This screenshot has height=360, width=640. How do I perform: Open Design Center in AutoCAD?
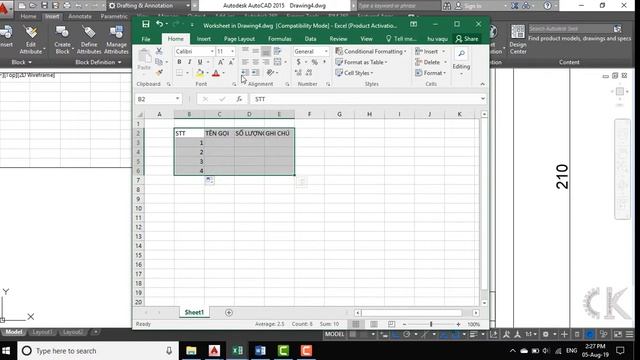[x=518, y=40]
